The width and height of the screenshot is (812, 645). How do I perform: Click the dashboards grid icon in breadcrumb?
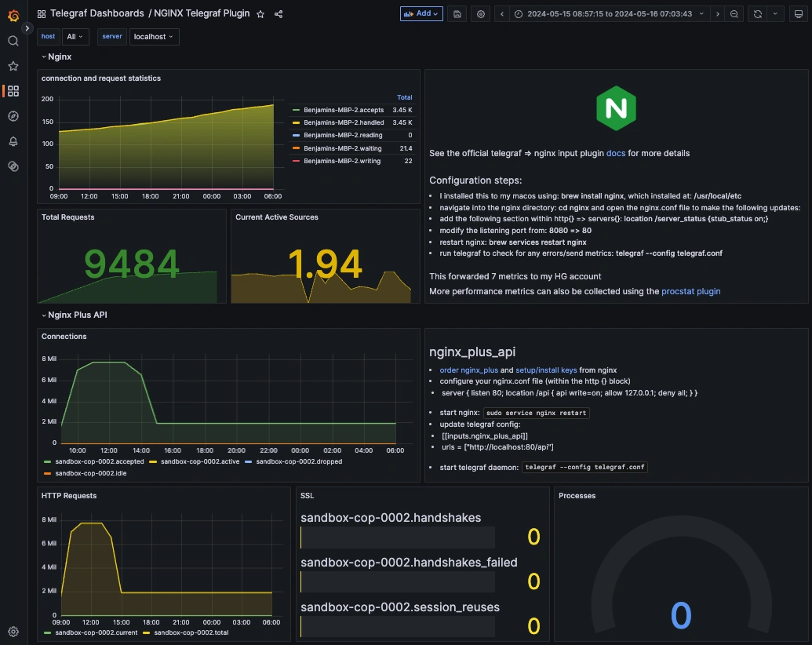click(42, 14)
